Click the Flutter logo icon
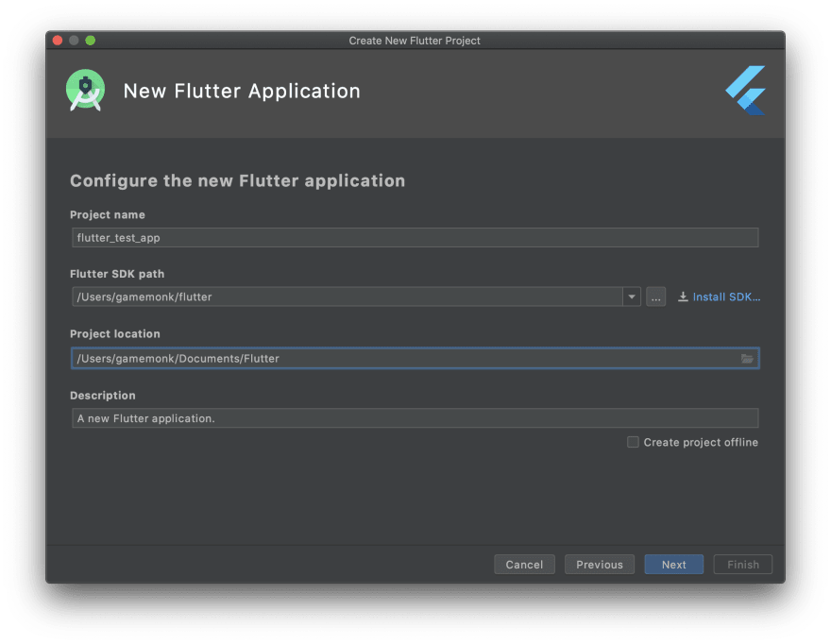The image size is (831, 644). tap(745, 91)
